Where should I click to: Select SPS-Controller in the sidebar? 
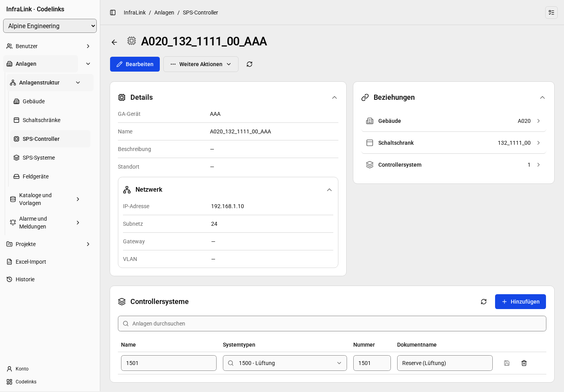click(x=50, y=139)
